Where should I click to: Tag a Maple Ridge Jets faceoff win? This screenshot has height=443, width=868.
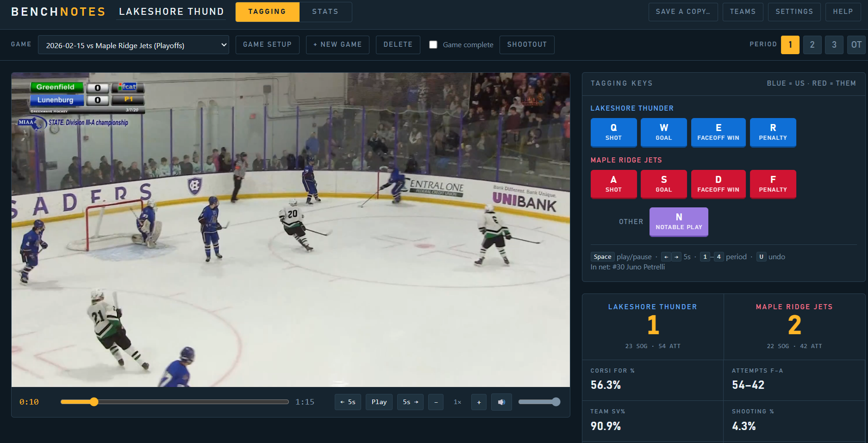718,184
